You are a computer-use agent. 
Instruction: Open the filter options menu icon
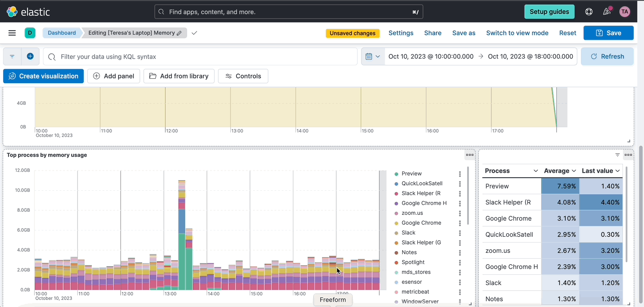(12, 56)
